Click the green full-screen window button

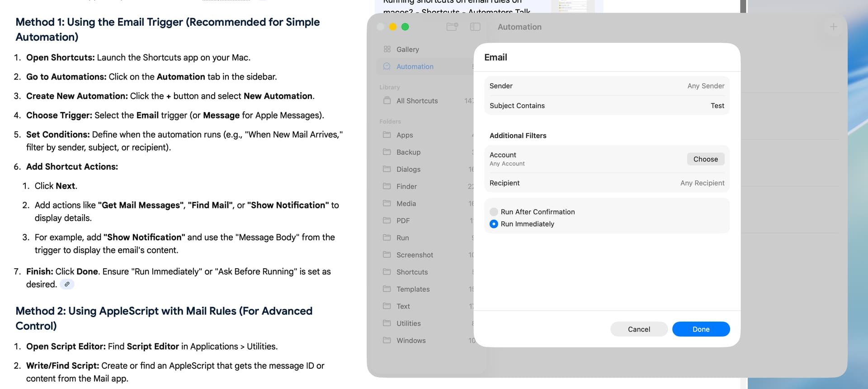[405, 27]
